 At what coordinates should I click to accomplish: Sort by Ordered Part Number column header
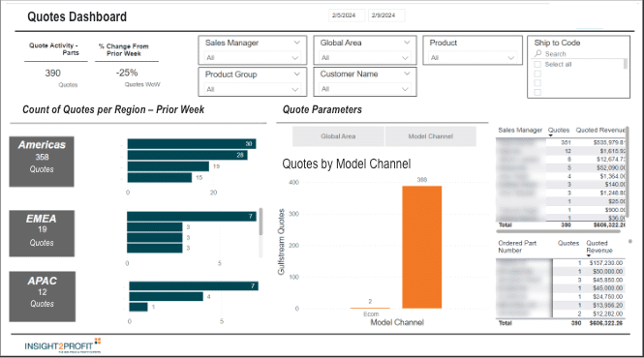(517, 247)
